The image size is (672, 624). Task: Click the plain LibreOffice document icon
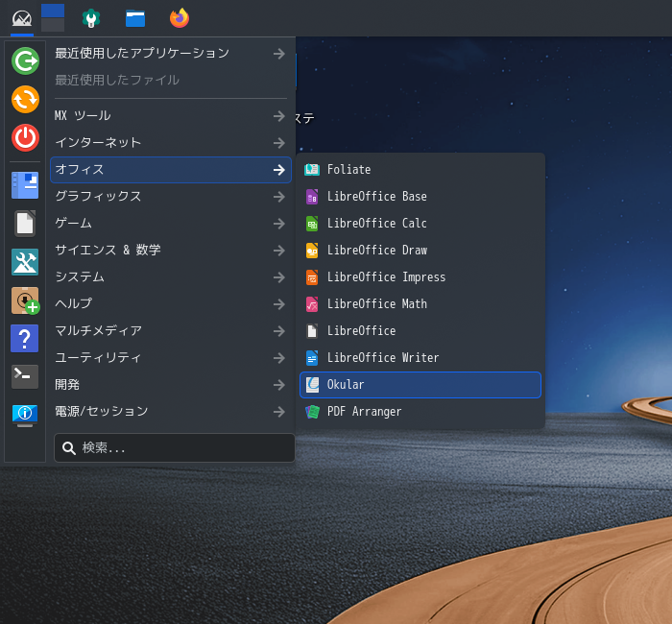312,331
